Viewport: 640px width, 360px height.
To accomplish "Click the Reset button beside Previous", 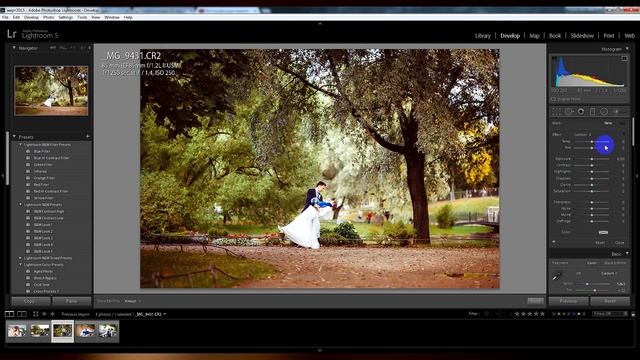I will click(x=610, y=301).
